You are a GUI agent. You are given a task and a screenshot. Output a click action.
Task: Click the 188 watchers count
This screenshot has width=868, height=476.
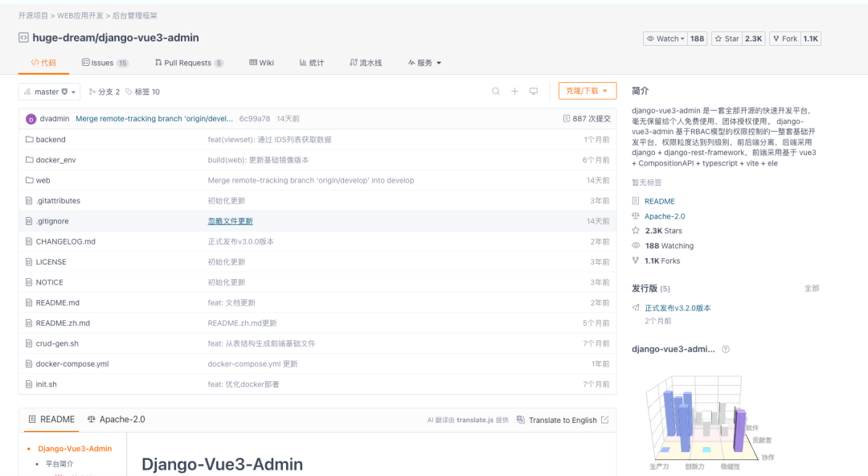698,39
